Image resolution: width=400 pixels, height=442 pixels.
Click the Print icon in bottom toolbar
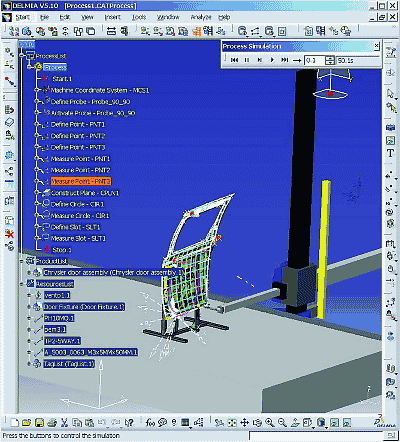click(52, 423)
